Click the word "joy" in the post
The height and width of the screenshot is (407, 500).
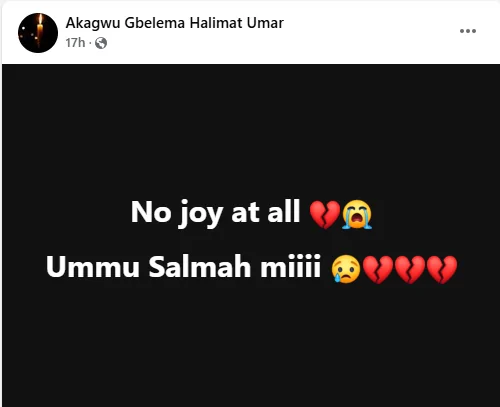[200, 214]
